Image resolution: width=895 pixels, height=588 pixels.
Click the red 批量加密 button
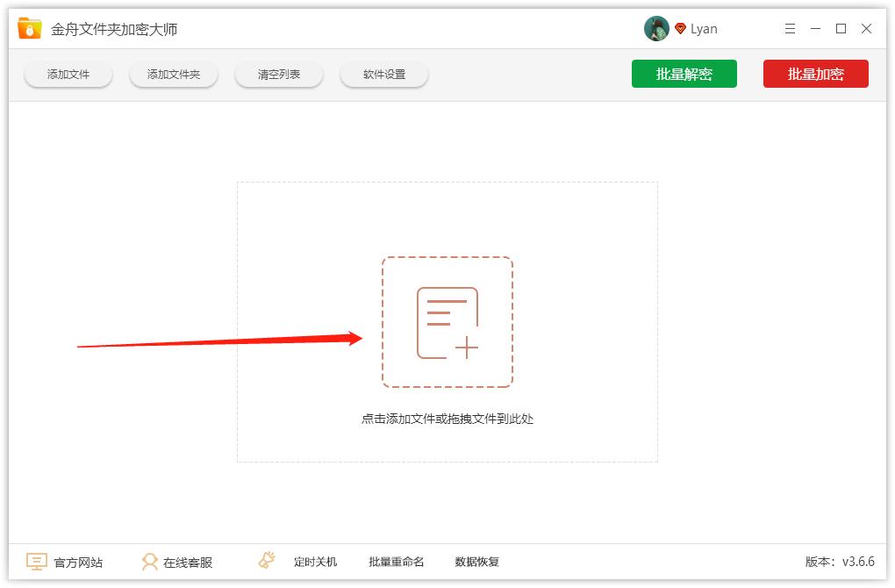tap(815, 74)
